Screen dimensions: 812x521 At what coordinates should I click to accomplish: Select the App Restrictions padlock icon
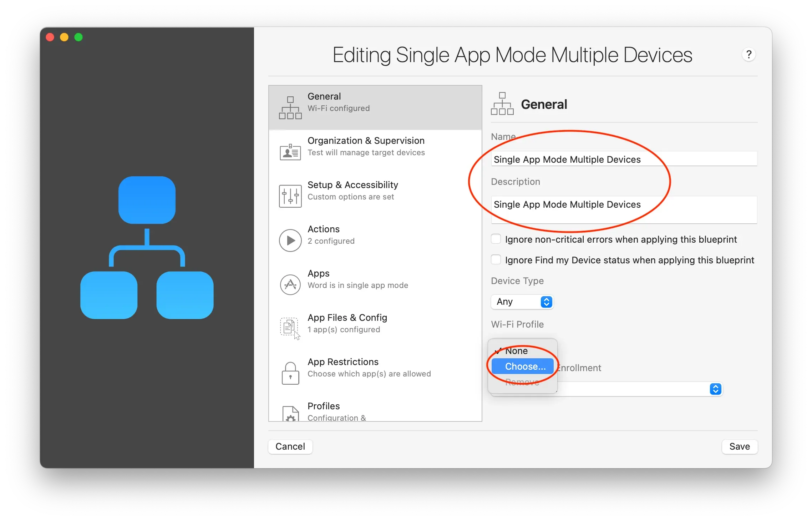tap(290, 373)
